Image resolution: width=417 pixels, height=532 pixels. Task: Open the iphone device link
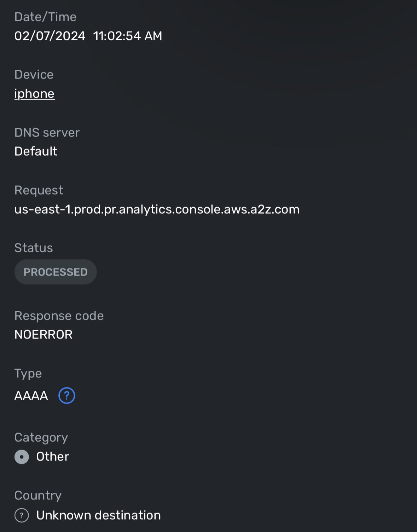point(34,93)
